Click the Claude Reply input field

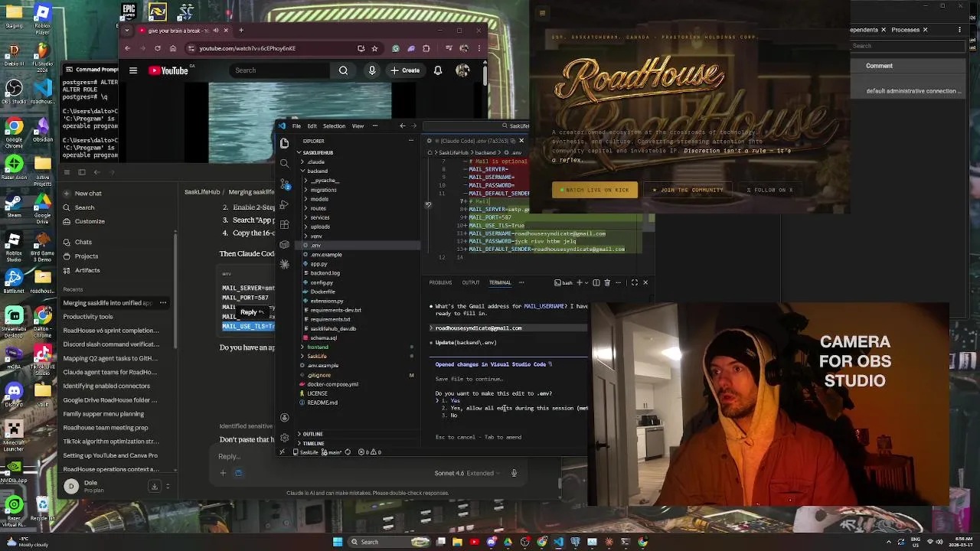366,457
